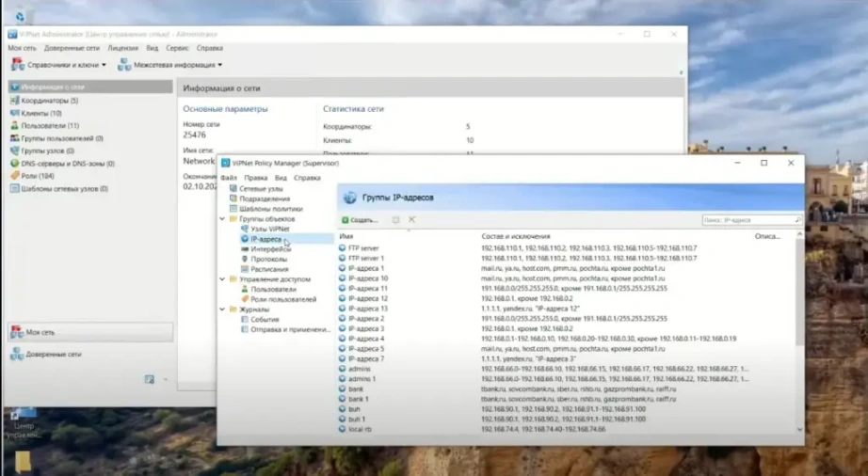Open the Правка menu in Policy Manager
Viewport: 868px width, 476px height.
pyautogui.click(x=256, y=178)
